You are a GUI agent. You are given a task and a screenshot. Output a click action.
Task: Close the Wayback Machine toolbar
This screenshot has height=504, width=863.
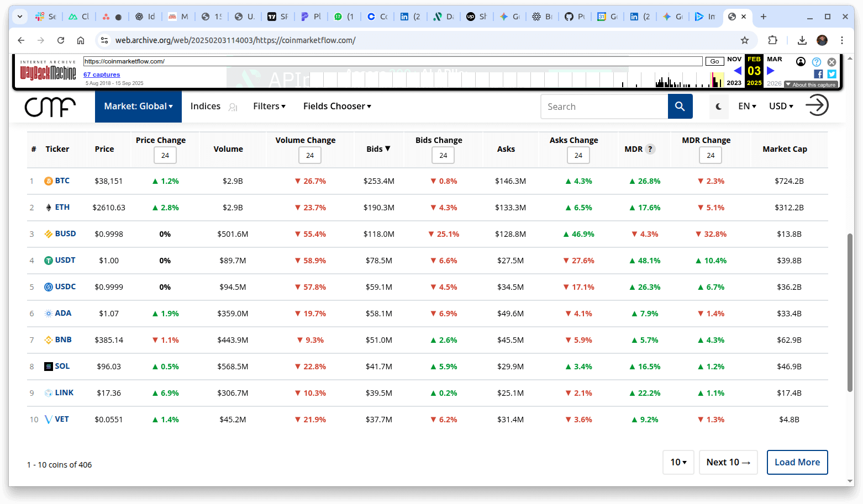pos(832,62)
